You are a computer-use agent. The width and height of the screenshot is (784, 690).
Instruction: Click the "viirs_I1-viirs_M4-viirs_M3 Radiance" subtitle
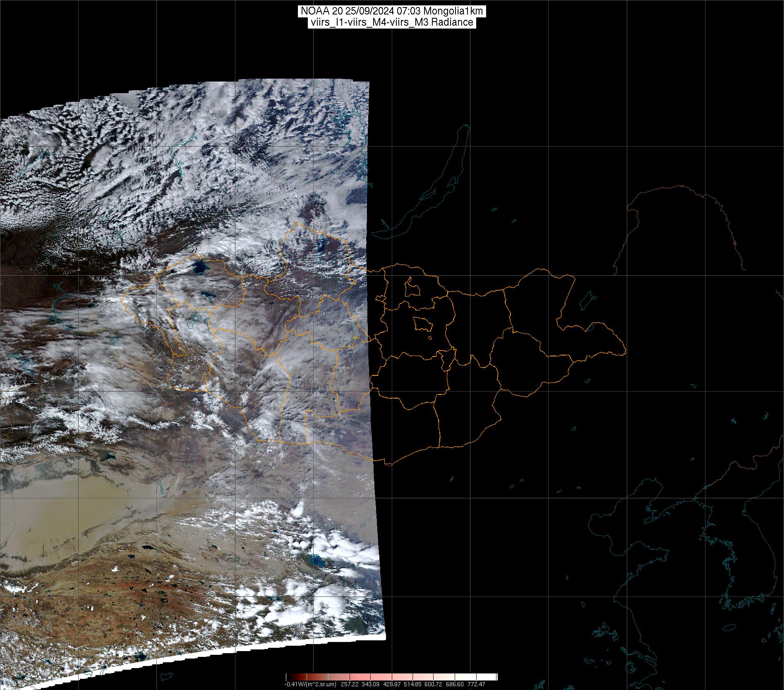tap(391, 22)
